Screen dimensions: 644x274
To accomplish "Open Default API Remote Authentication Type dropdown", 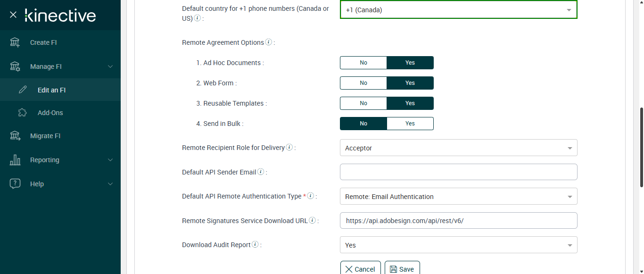I will pos(458,197).
